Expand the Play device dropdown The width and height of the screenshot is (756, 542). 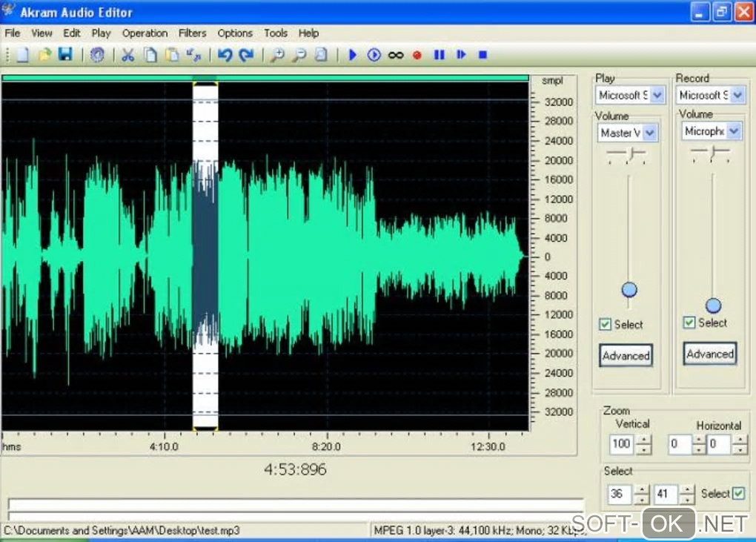[658, 95]
